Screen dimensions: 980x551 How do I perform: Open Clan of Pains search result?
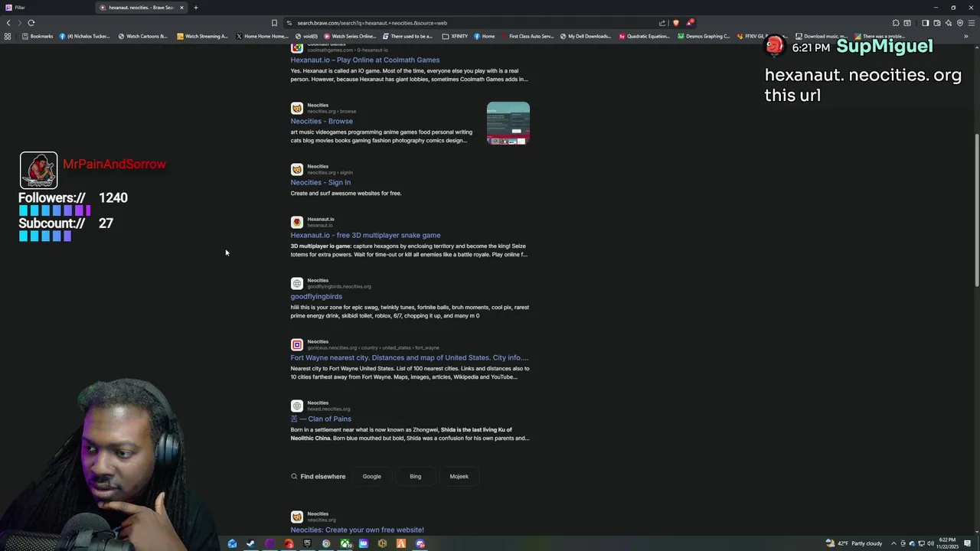pyautogui.click(x=321, y=419)
